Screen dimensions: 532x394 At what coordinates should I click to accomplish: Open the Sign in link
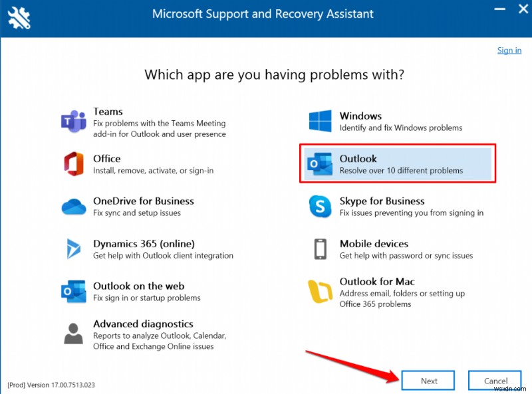[x=509, y=50]
